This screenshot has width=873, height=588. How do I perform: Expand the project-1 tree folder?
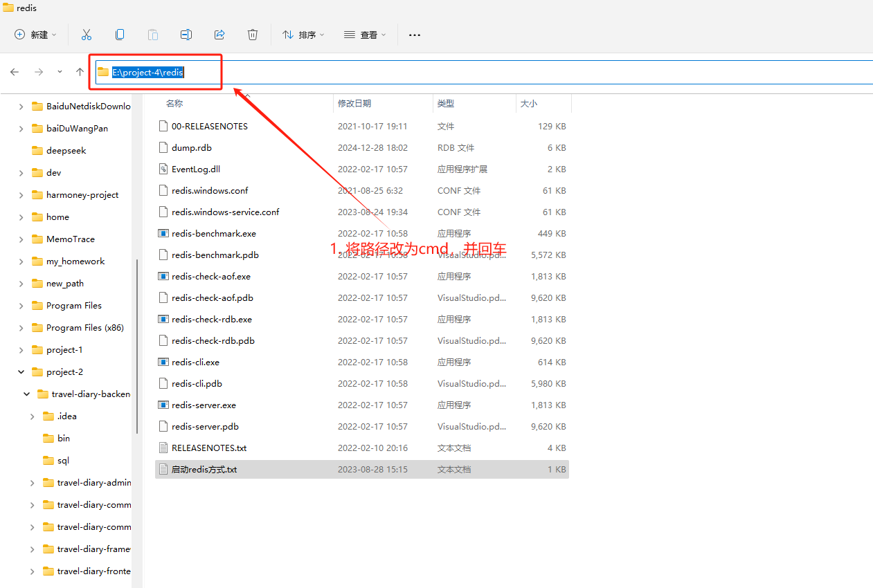[21, 349]
